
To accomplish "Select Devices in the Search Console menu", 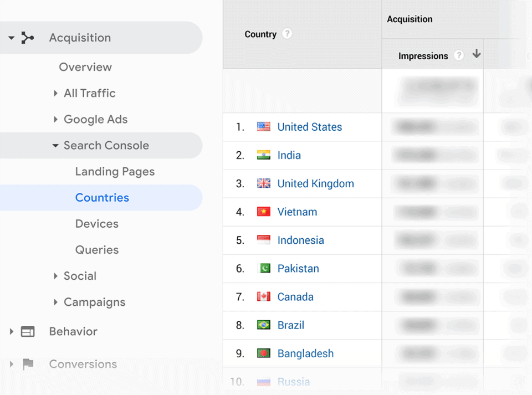I will [x=96, y=223].
